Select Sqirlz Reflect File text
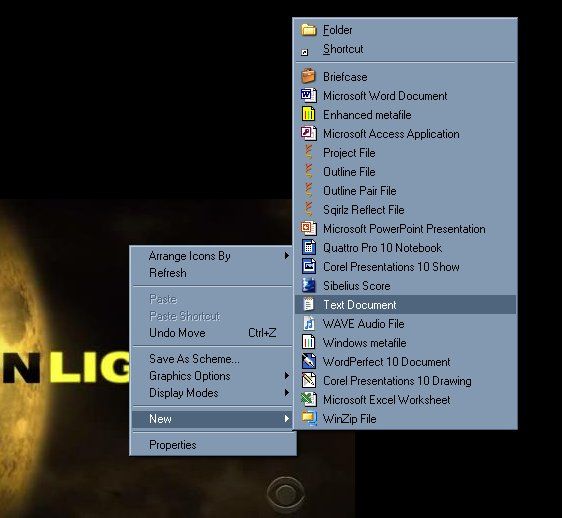Image resolution: width=562 pixels, height=518 pixels. [x=363, y=210]
